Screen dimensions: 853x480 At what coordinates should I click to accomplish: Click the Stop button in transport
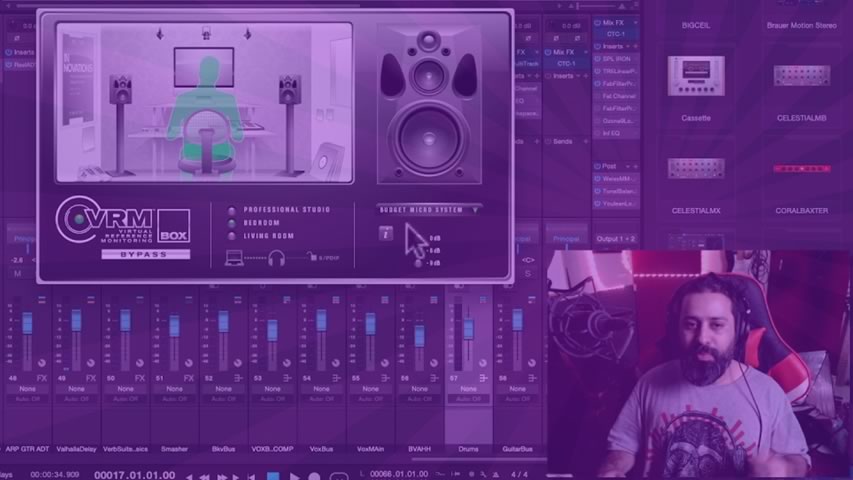[x=273, y=476]
